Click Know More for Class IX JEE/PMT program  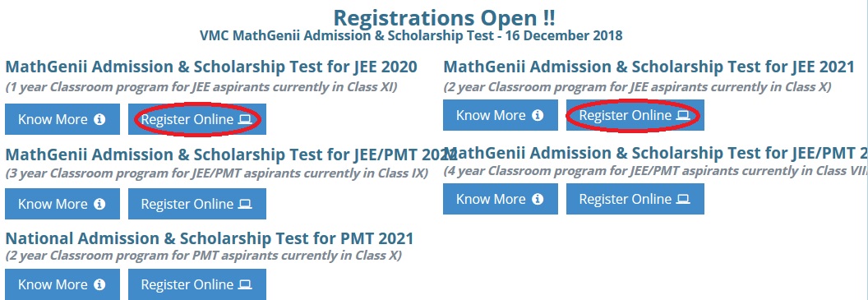(62, 204)
